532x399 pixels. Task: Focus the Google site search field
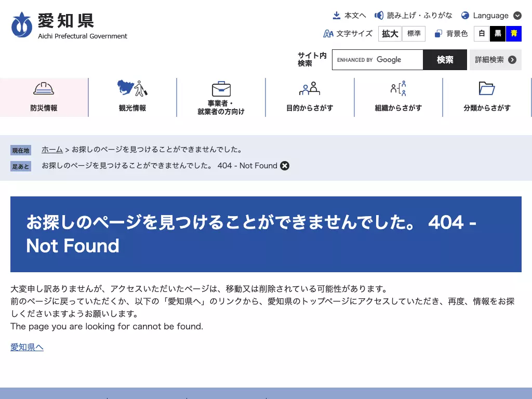(377, 60)
